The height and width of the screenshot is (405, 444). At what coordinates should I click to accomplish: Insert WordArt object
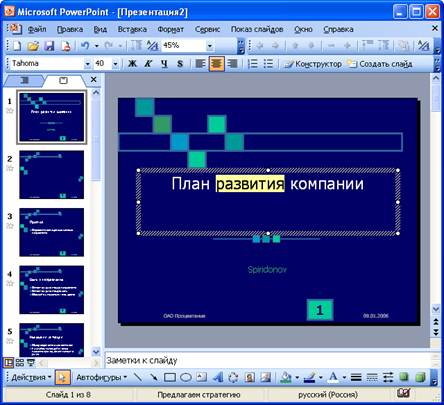[x=217, y=377]
